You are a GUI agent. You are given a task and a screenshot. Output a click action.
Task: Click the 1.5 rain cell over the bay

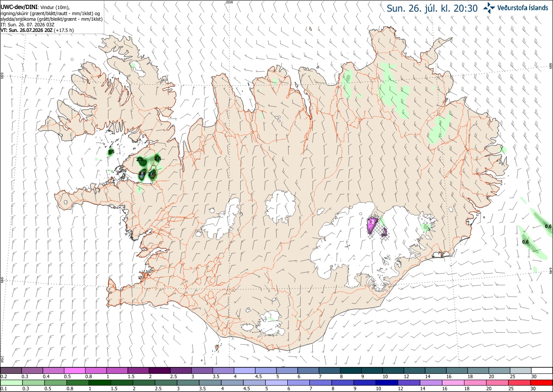(x=111, y=152)
